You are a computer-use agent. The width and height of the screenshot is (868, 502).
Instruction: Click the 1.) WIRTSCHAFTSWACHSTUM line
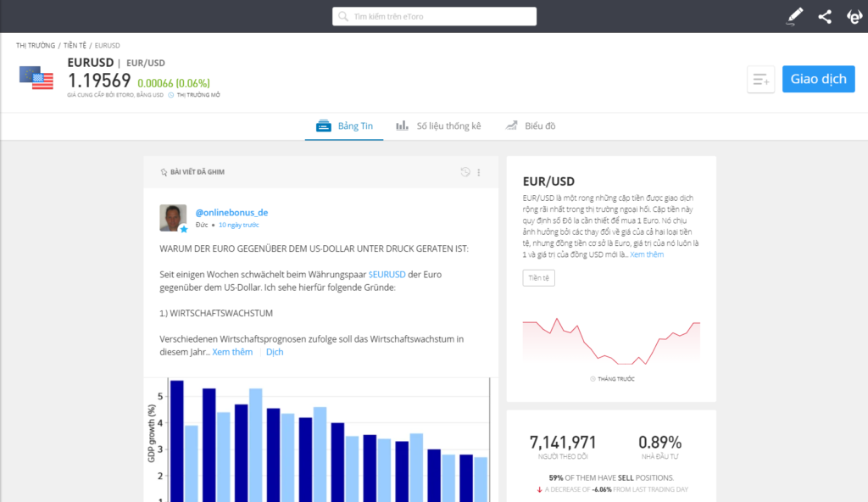[x=216, y=314]
